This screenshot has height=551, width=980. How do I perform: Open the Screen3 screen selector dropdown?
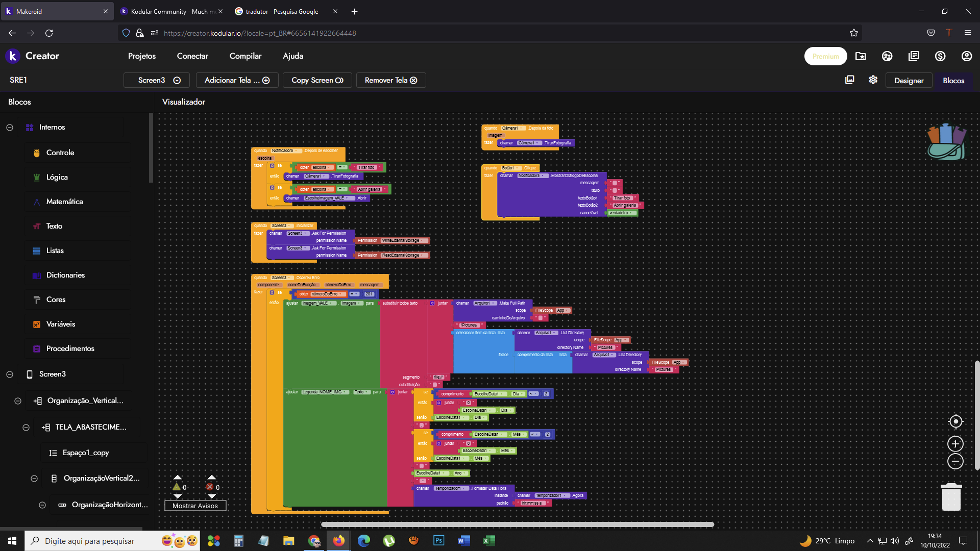click(x=157, y=80)
